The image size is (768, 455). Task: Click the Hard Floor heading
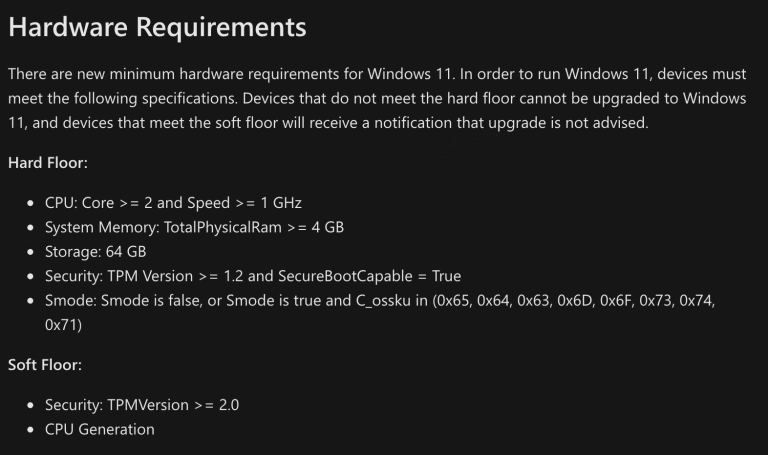[x=48, y=163]
